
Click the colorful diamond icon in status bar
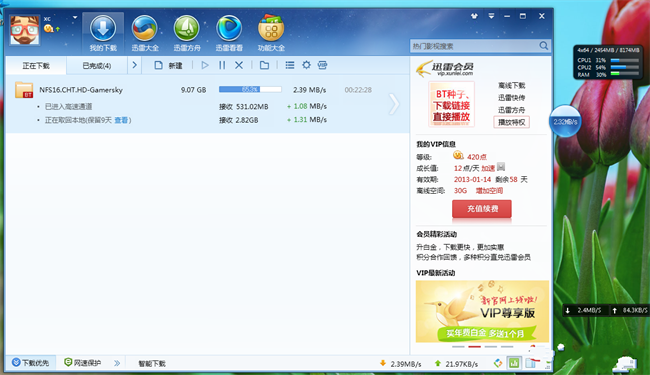pyautogui.click(x=498, y=363)
